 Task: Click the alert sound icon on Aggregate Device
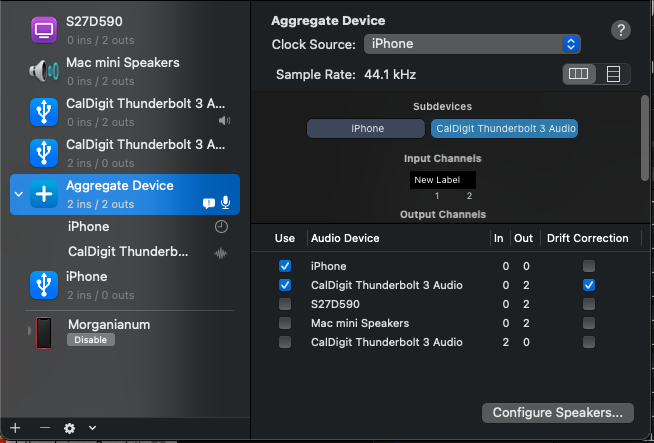209,203
